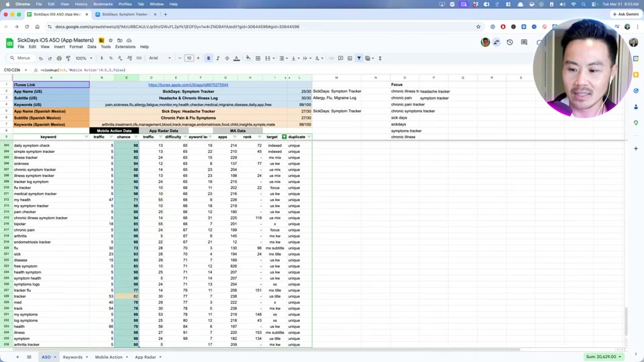
Task: Decrease decimal places
Action: point(119,58)
